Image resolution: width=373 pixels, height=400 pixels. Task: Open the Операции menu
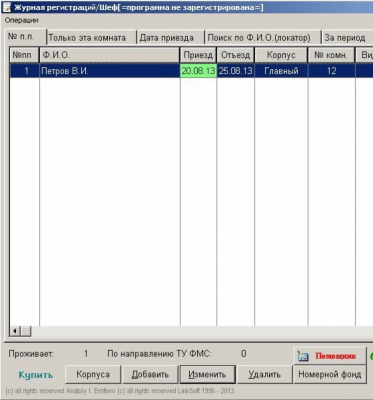pos(21,20)
